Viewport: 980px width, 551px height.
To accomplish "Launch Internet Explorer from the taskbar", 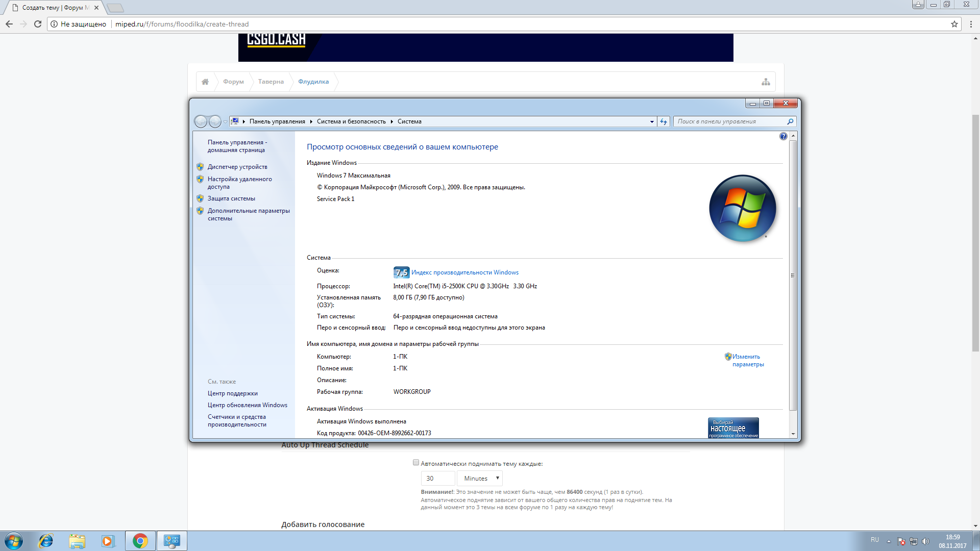I will (x=46, y=541).
